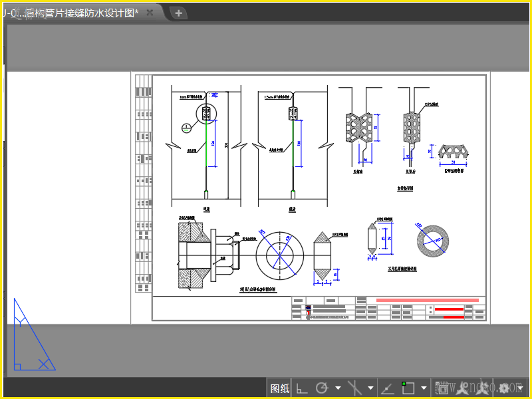Toggle polar tracking in status bar
The image size is (532, 399).
pyautogui.click(x=322, y=388)
